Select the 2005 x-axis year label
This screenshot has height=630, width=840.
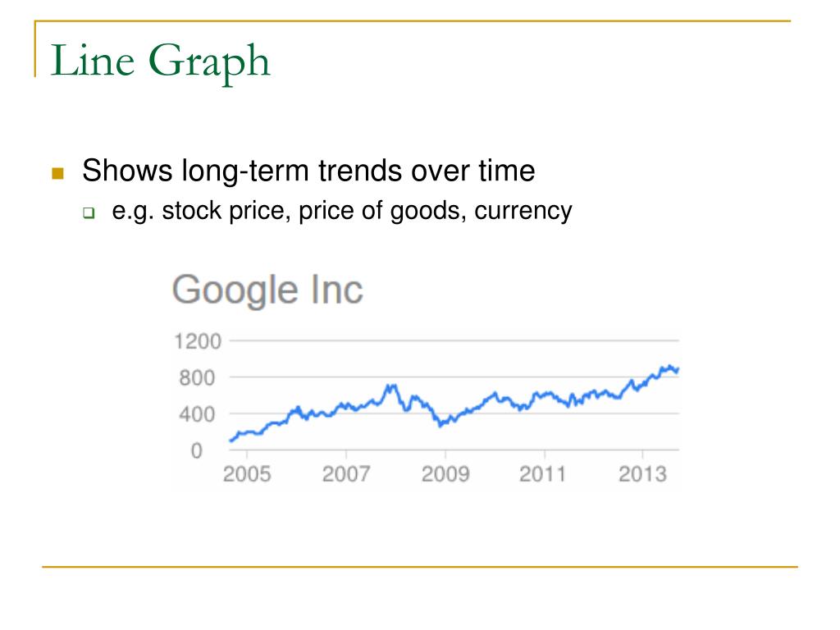tap(247, 474)
